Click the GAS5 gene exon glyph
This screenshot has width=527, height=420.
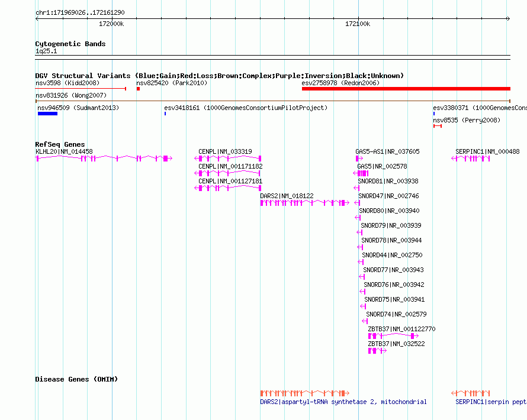(361, 173)
